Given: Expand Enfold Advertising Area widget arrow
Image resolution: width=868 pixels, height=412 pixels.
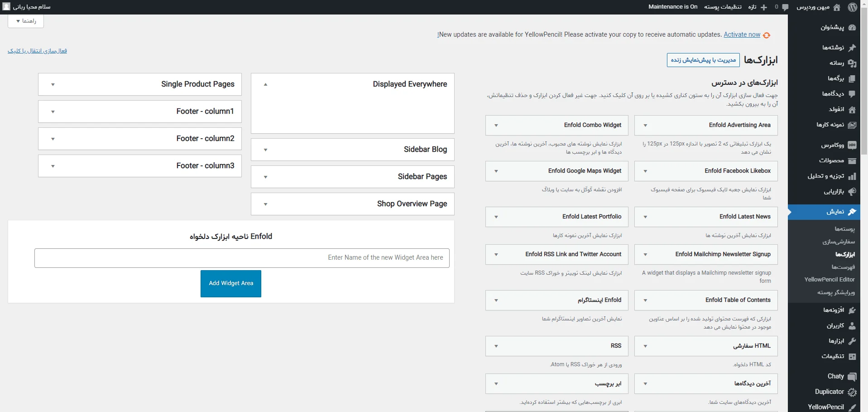Looking at the screenshot, I should [645, 126].
